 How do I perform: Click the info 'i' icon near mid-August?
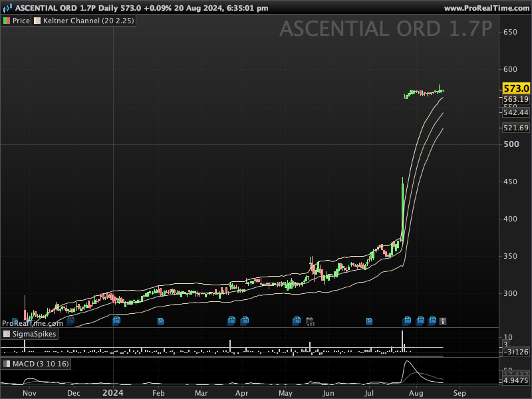click(443, 321)
